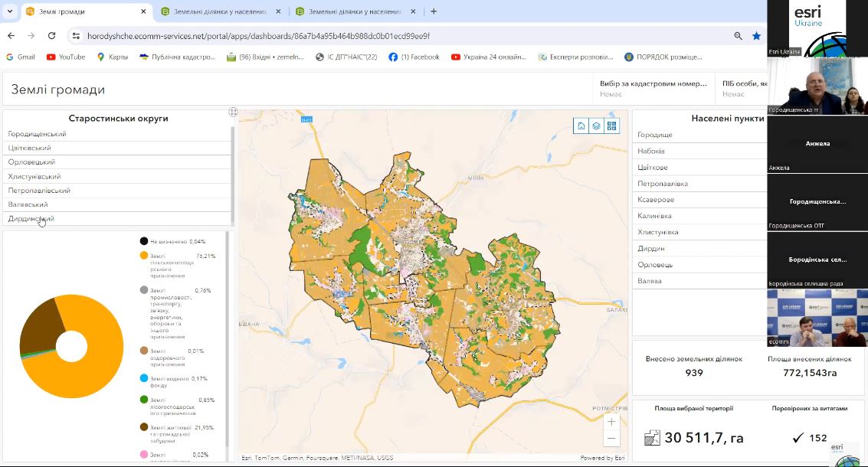Click the Анжела participant video tile

tap(817, 143)
